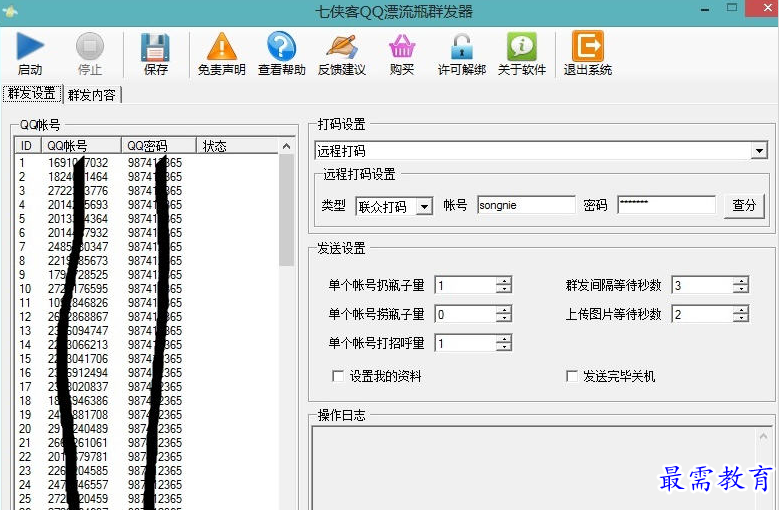Image resolution: width=781 pixels, height=510 pixels.
Task: Open 关于软件 info icon
Action: [522, 46]
